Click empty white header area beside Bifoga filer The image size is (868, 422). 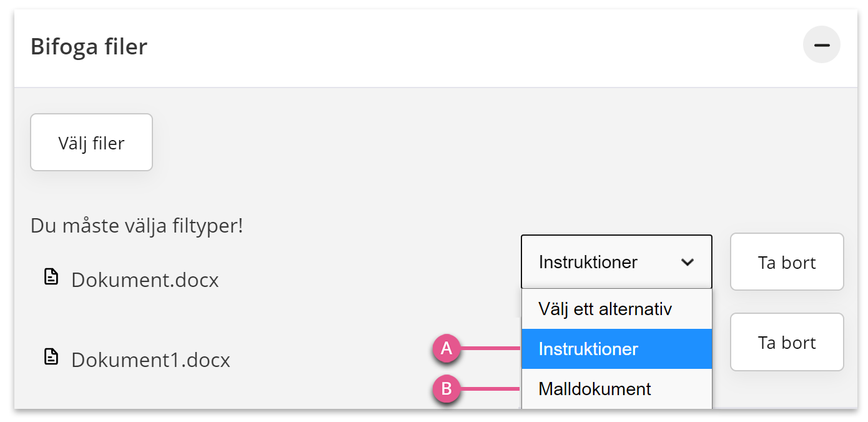tap(475, 46)
